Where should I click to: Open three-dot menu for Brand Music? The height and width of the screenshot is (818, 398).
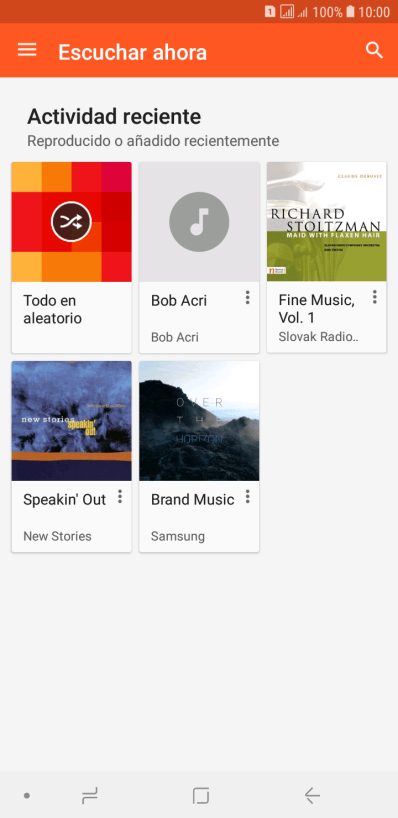pos(247,497)
